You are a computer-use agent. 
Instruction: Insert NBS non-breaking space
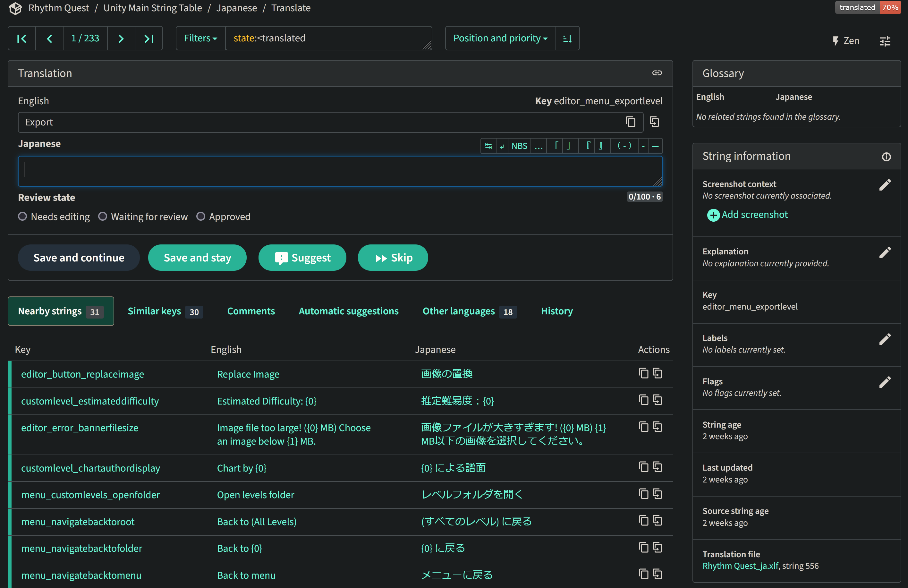519,146
